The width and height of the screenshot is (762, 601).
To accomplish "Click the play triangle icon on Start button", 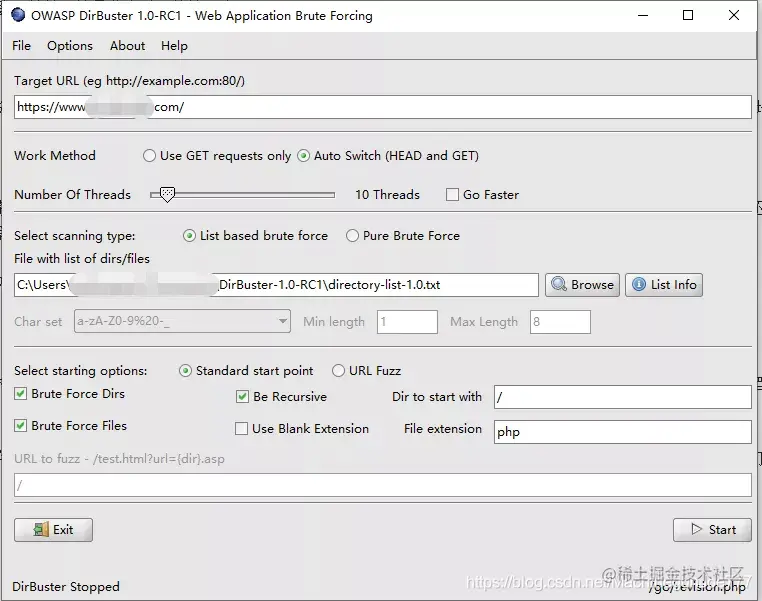I will point(696,529).
